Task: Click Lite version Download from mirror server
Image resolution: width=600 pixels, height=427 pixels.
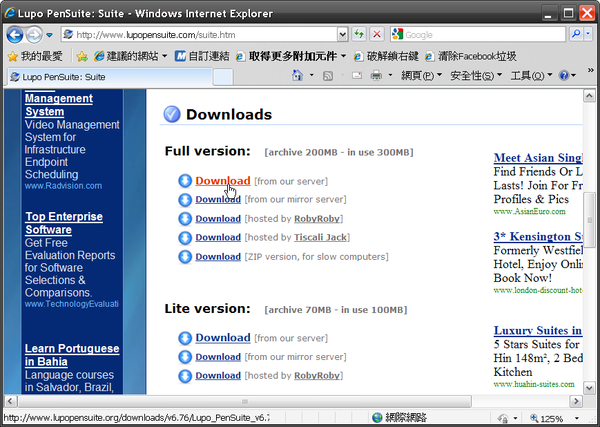Action: 218,357
